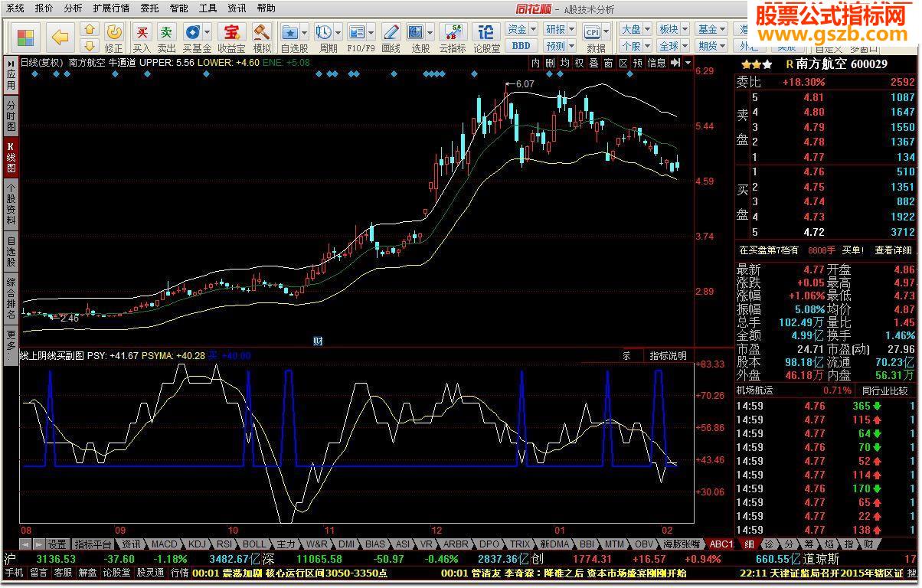922x588 pixels.
Task: Open the 板块 dropdown
Action: click(x=673, y=29)
